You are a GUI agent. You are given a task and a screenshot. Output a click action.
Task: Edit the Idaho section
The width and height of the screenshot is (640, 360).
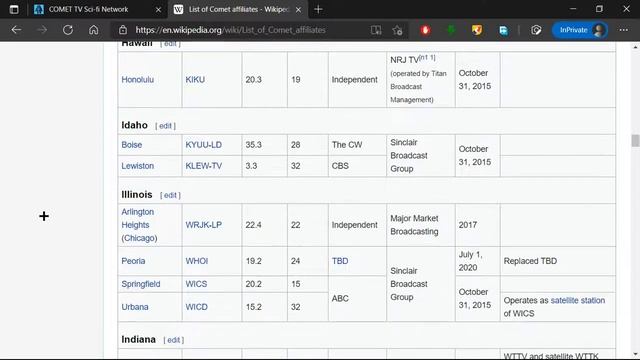tap(165, 126)
